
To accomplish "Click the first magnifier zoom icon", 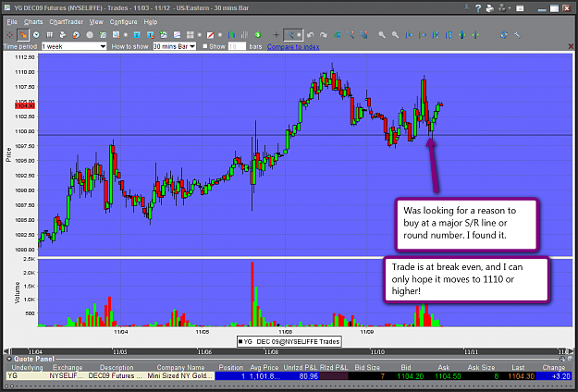I will [382, 35].
